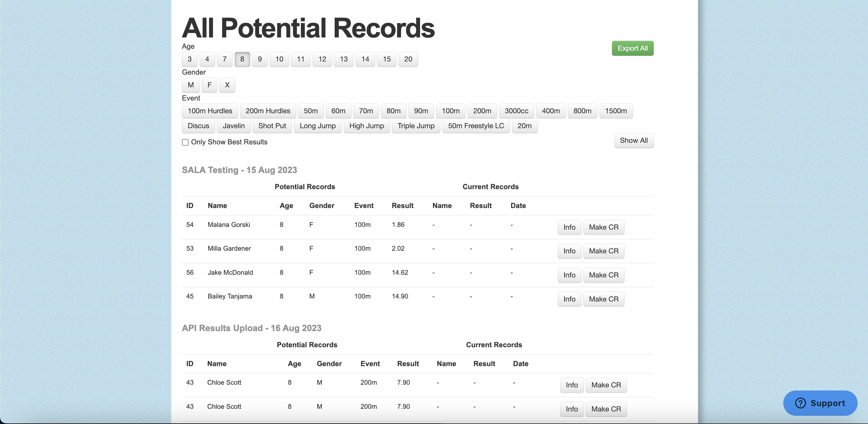Image resolution: width=868 pixels, height=424 pixels.
Task: Open Info for Jake McDonald
Action: [569, 275]
